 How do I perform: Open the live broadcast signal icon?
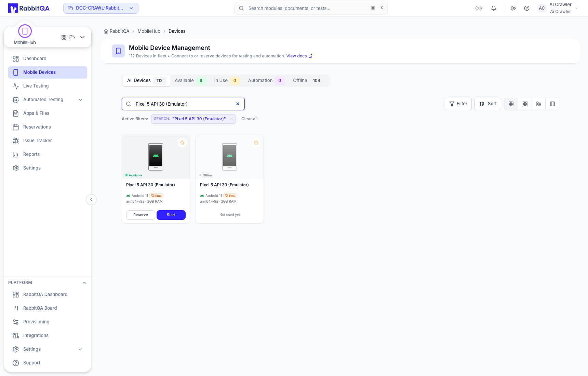479,8
